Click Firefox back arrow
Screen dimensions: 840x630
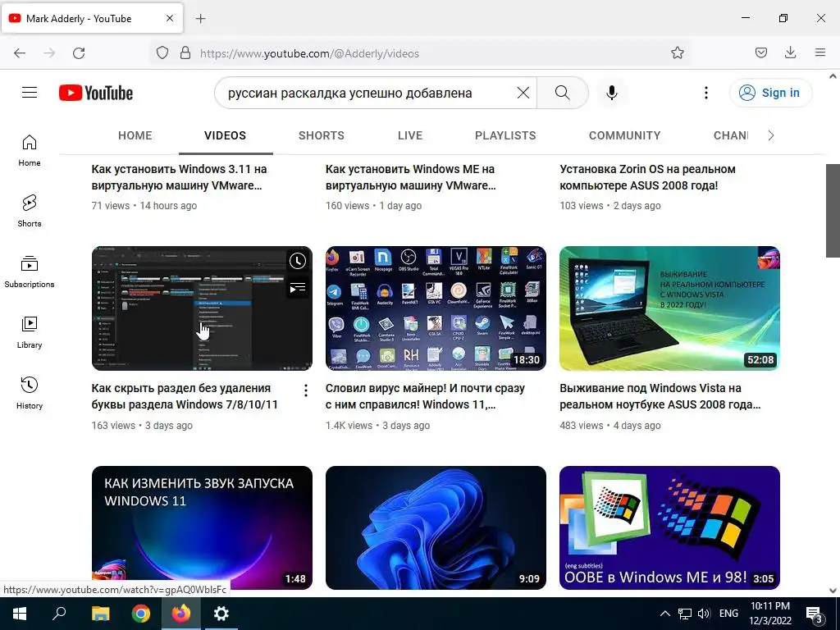point(20,53)
